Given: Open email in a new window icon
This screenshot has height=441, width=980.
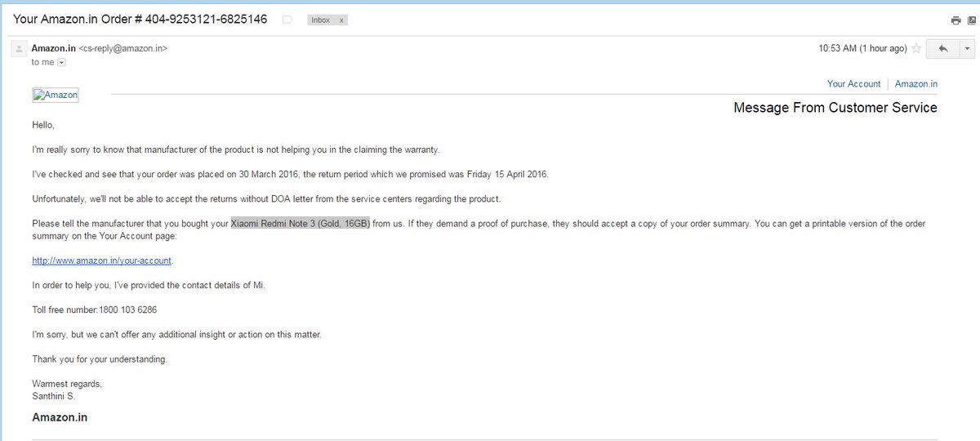Looking at the screenshot, I should coord(971,20).
